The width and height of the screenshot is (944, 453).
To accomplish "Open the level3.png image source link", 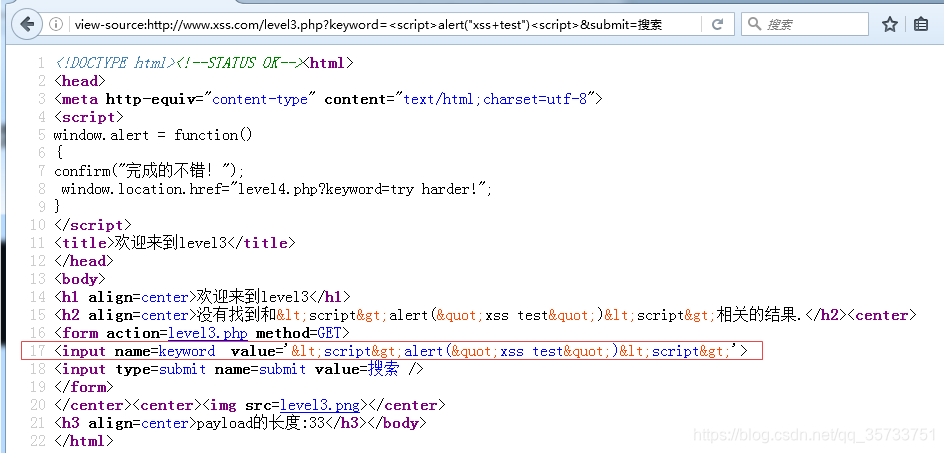I will point(320,405).
